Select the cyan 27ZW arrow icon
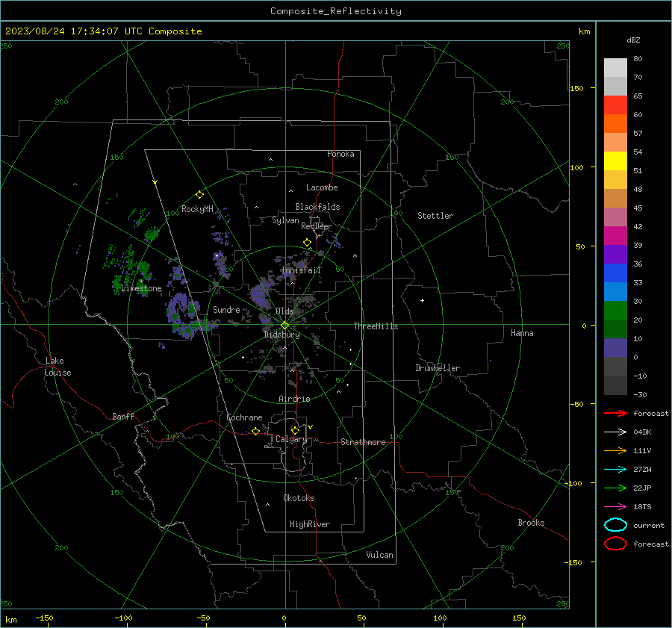Screen dimensions: 672x628 pos(615,470)
